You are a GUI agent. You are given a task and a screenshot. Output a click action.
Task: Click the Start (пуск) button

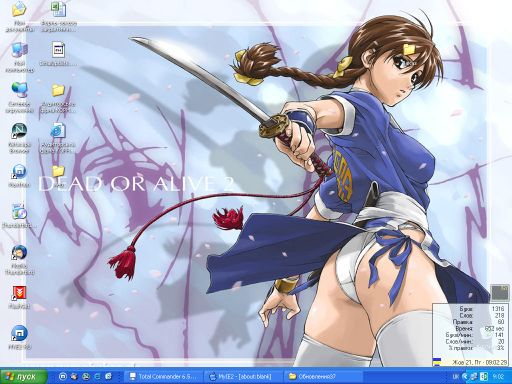coord(24,377)
